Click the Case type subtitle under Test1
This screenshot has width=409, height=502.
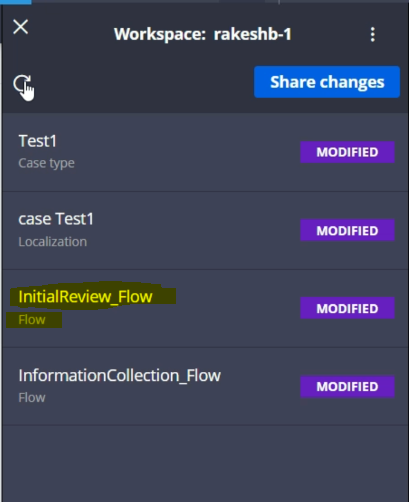pos(46,163)
